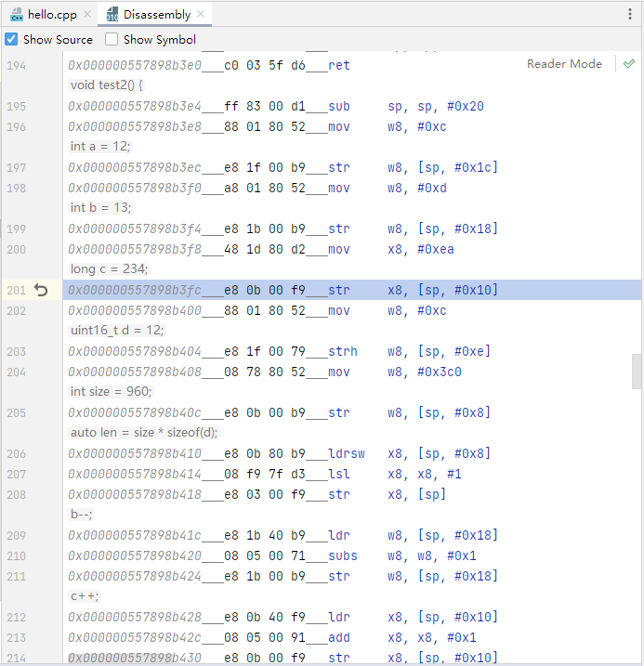644x666 pixels.
Task: Click line number 195 in the gutter
Action: [17, 107]
